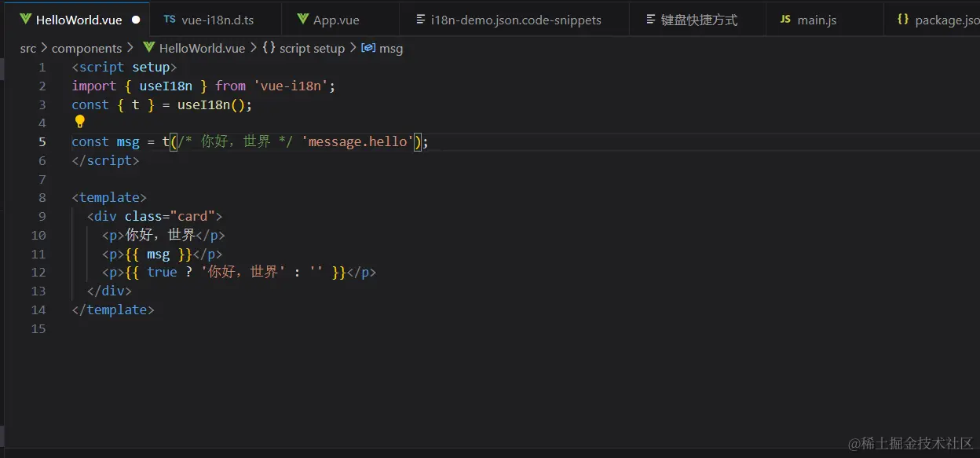Click the useI18n() call on line 3
The image size is (980, 458).
[211, 104]
